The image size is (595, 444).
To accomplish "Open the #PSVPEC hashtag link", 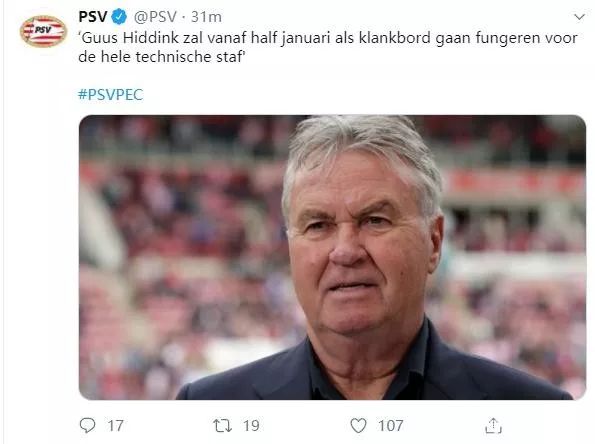I will click(110, 94).
